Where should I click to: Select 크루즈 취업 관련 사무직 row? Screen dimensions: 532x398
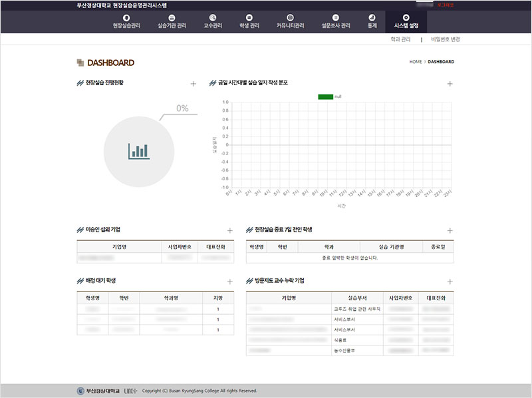350,309
